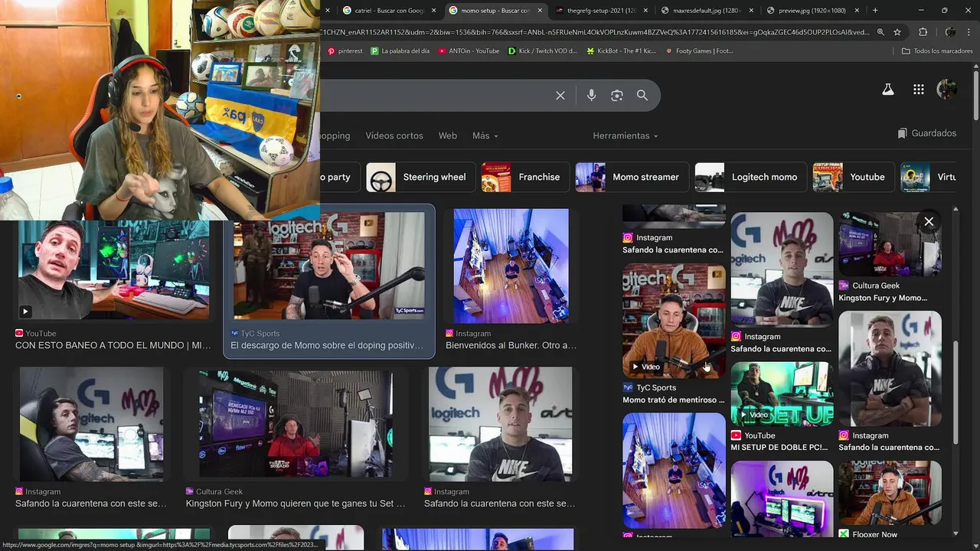Screen dimensions: 980x551
Task: Open saved items via Guardados
Action: pos(927,133)
